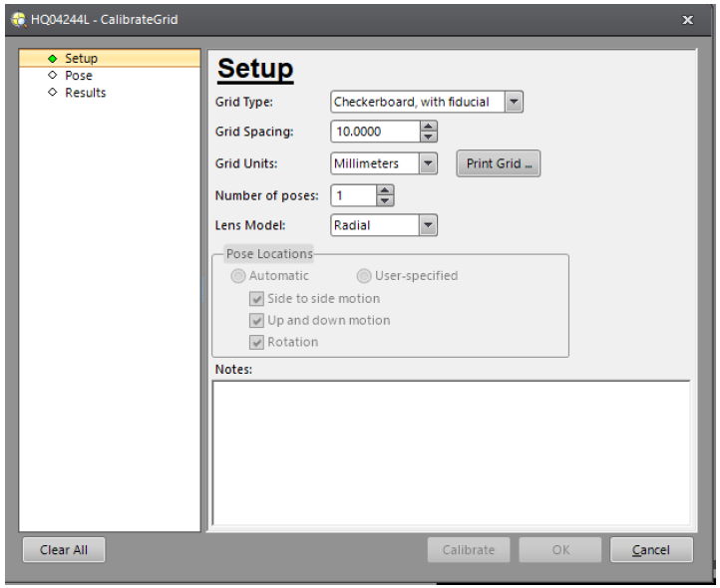
Task: Click inside the Notes text area
Action: [452, 452]
